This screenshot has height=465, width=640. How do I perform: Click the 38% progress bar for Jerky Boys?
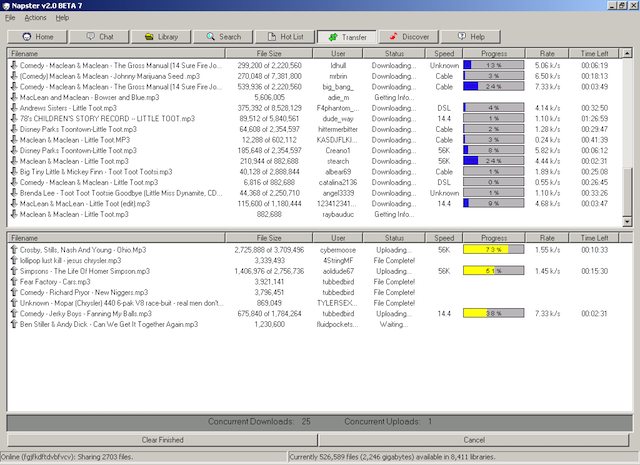coord(494,313)
